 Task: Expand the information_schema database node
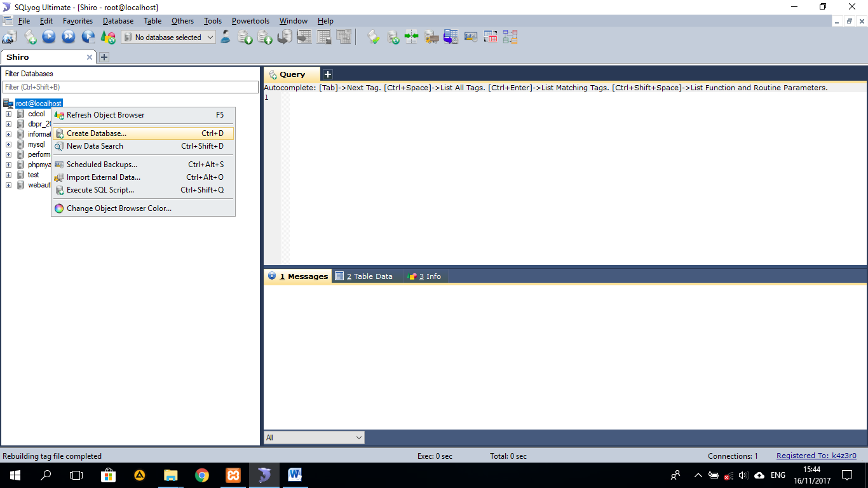coord(9,134)
